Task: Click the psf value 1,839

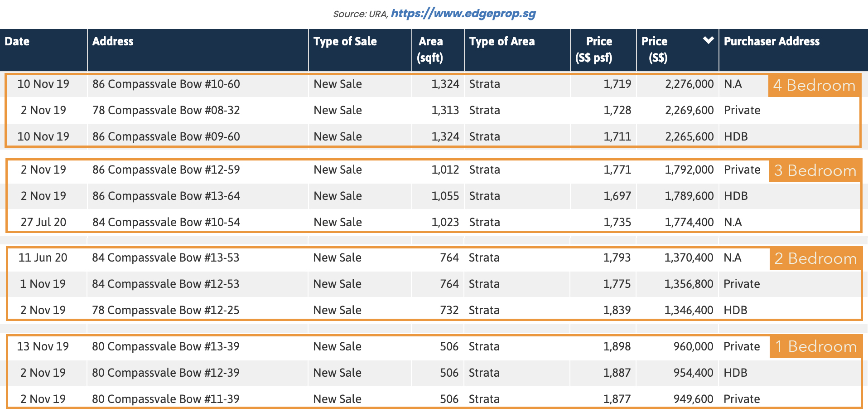Action: [x=617, y=310]
